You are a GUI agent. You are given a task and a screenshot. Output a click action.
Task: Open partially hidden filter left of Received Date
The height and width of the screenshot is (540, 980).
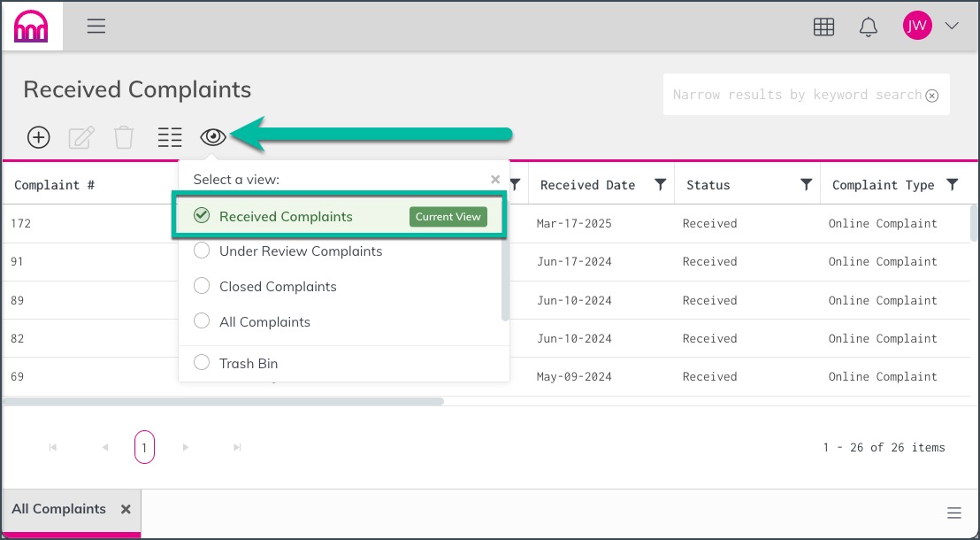coord(515,185)
